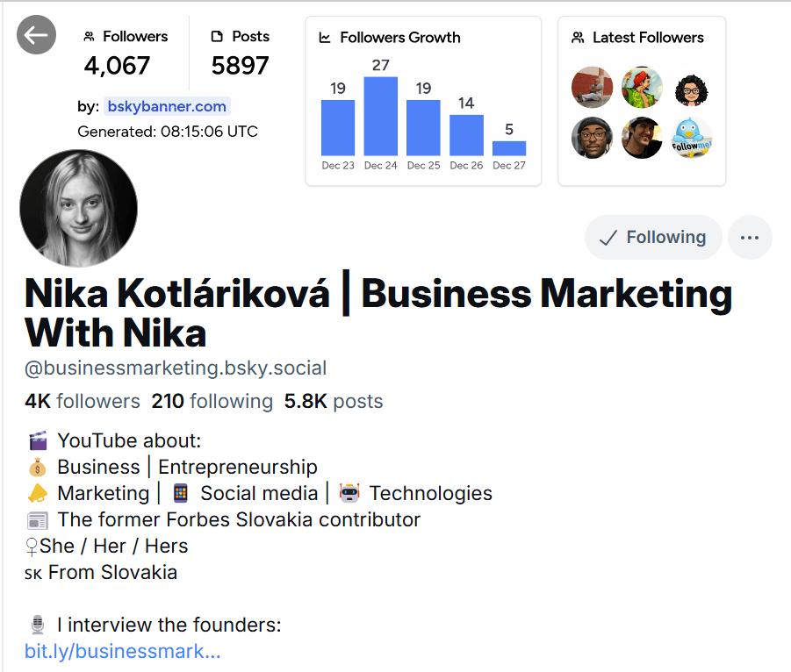This screenshot has height=672, width=791.
Task: Click the microphone emoji in bio
Action: (x=37, y=626)
